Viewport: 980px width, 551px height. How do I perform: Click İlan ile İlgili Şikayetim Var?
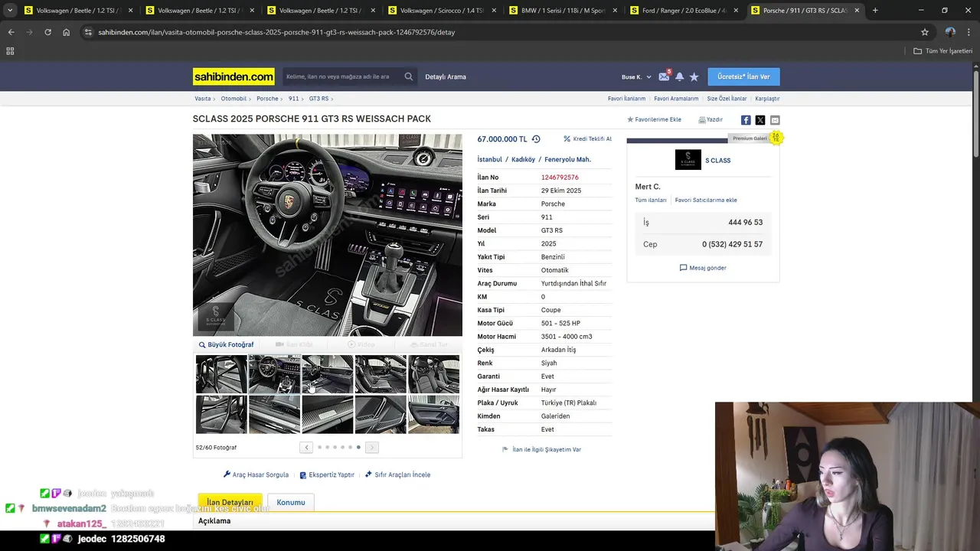(541, 450)
